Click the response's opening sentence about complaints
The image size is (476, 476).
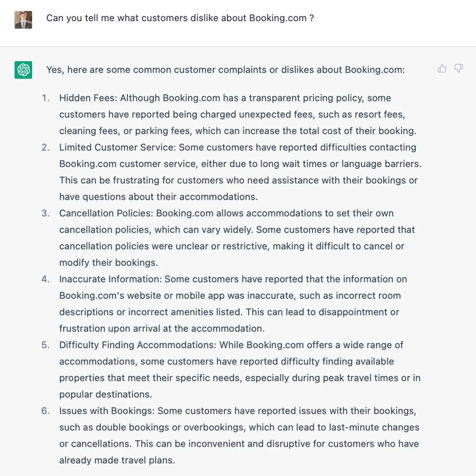225,70
